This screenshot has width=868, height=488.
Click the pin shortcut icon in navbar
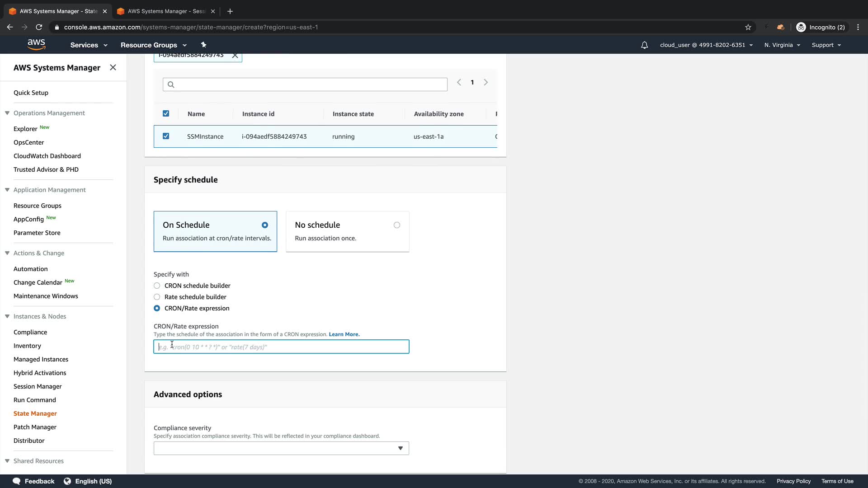[x=203, y=45]
